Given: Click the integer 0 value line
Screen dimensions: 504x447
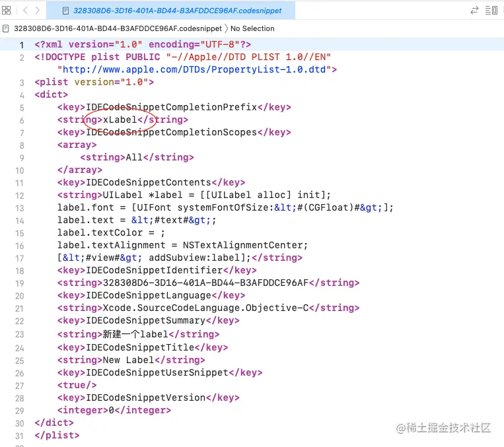Looking at the screenshot, I should pos(114,410).
